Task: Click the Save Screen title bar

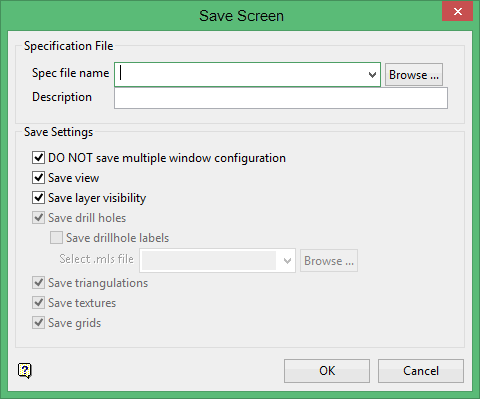Action: point(241,16)
